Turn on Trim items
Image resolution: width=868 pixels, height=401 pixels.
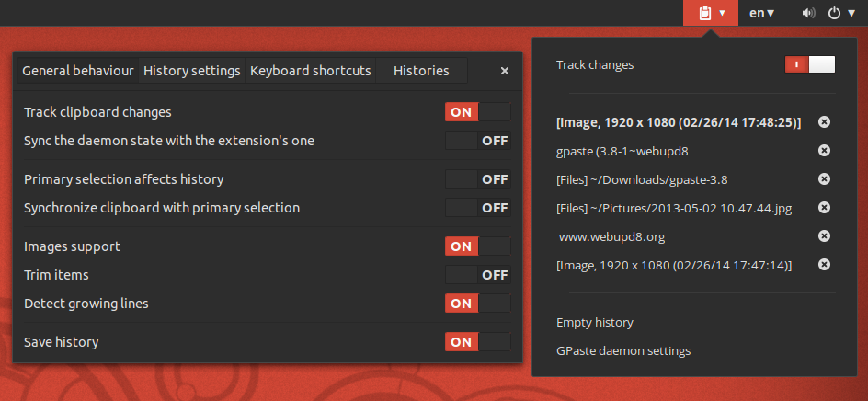pyautogui.click(x=477, y=274)
